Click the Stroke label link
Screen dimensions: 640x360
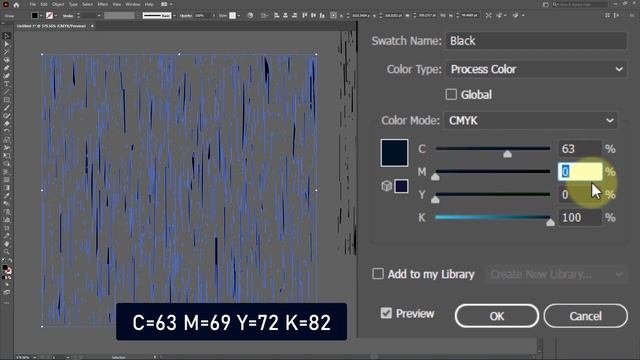coord(68,16)
